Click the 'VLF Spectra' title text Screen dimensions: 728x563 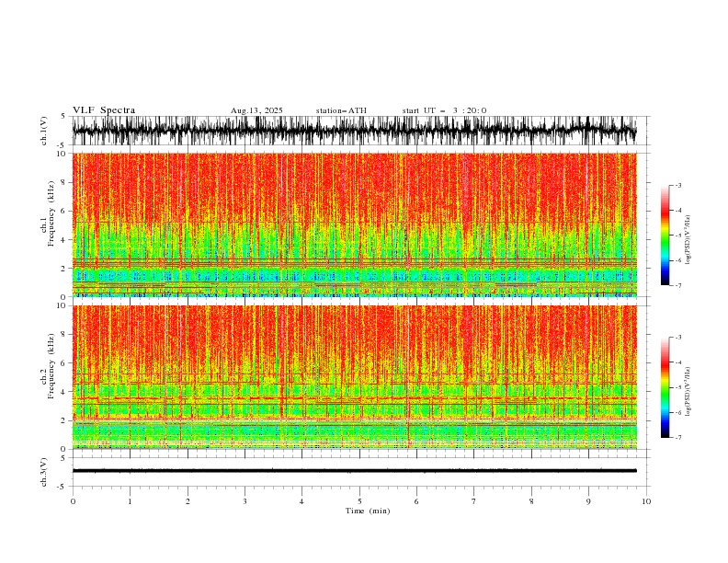click(104, 110)
